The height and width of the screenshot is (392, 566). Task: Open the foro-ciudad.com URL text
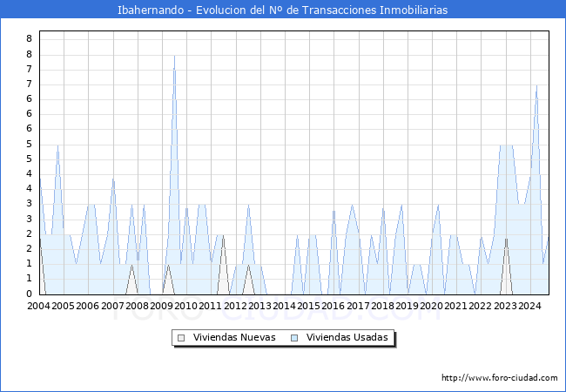(x=500, y=377)
